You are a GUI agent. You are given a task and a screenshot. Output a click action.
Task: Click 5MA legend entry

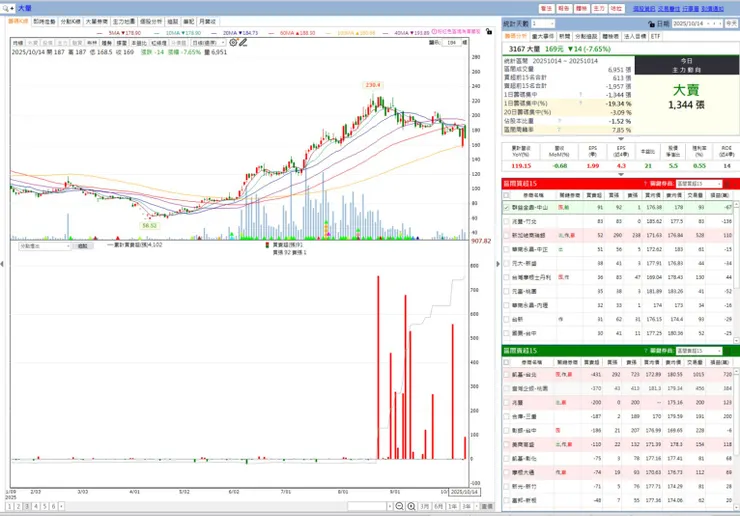point(119,33)
